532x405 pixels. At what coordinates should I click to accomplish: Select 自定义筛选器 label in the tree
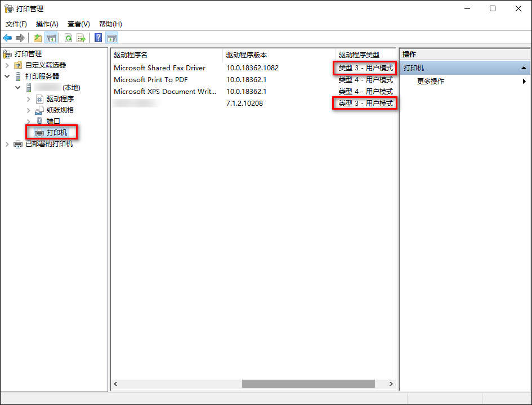46,65
